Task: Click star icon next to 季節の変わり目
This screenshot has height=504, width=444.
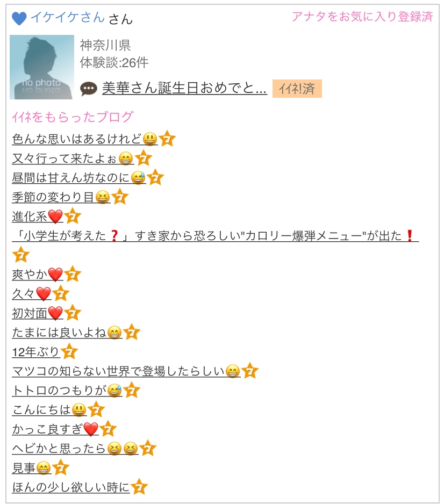Action: coord(119,197)
